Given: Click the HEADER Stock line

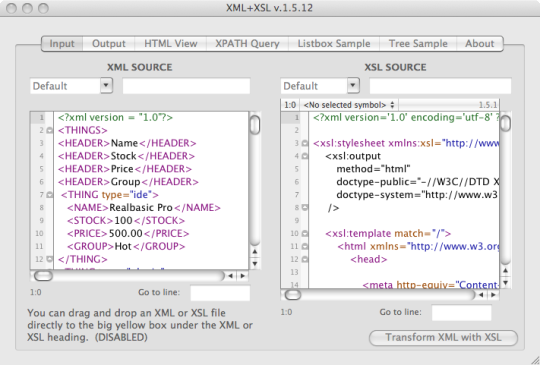Looking at the screenshot, I should pos(126,156).
